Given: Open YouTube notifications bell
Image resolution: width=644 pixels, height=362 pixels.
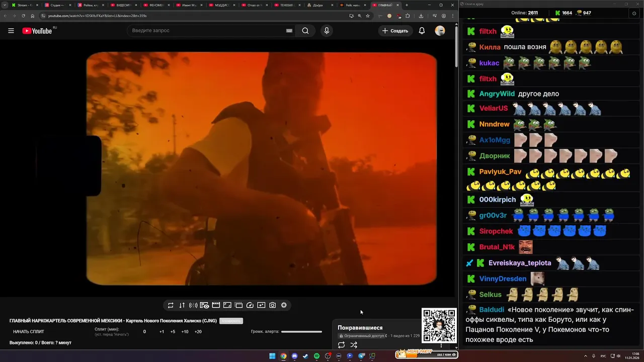Looking at the screenshot, I should pyautogui.click(x=422, y=31).
